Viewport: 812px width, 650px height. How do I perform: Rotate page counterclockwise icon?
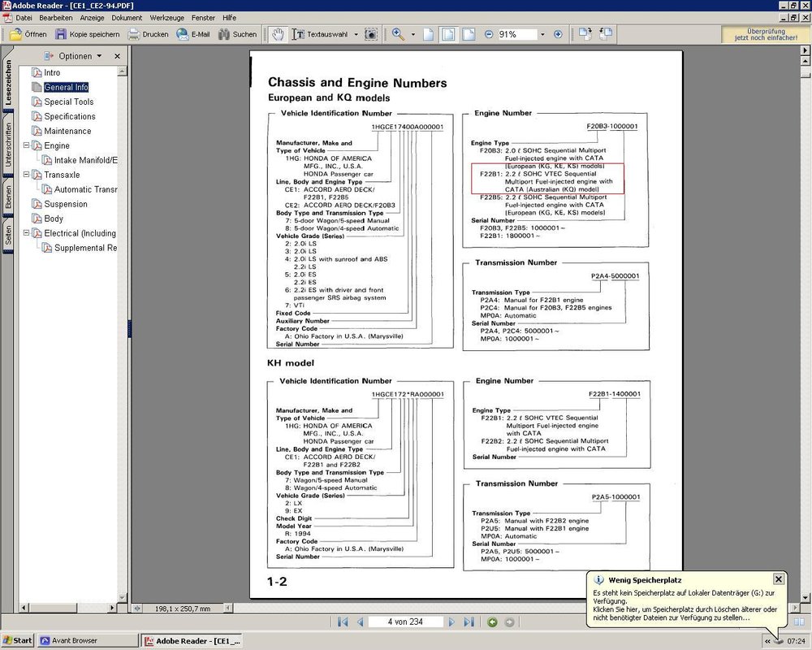point(606,34)
